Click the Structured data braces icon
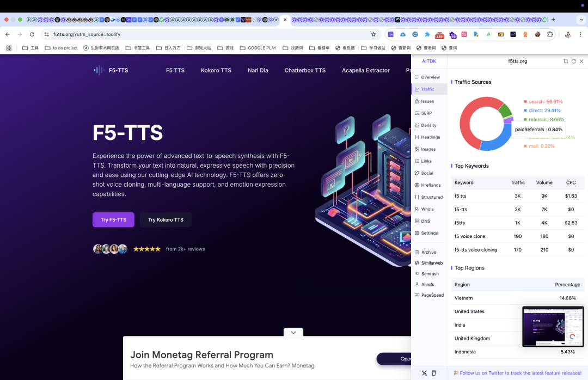This screenshot has height=380, width=588. click(x=417, y=197)
